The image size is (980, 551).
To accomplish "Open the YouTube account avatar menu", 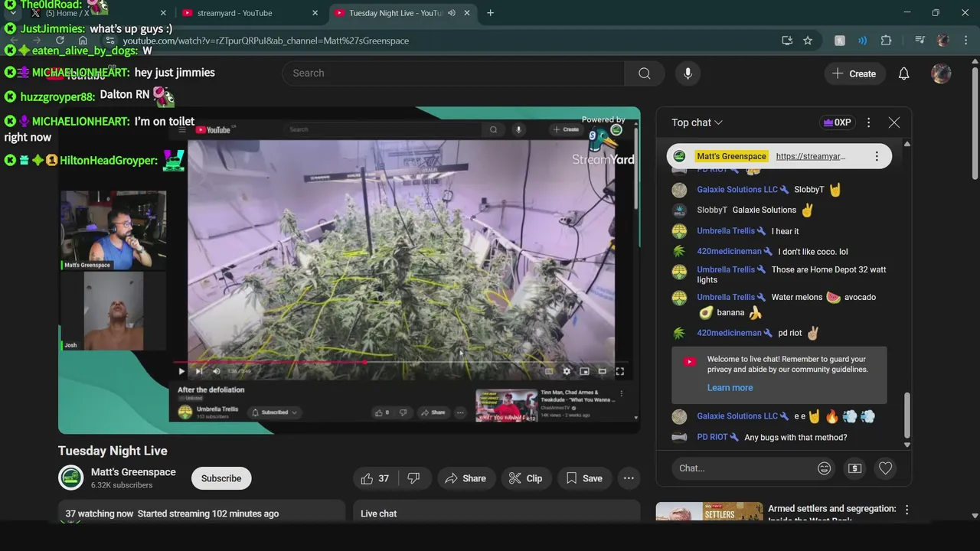I will (x=941, y=73).
